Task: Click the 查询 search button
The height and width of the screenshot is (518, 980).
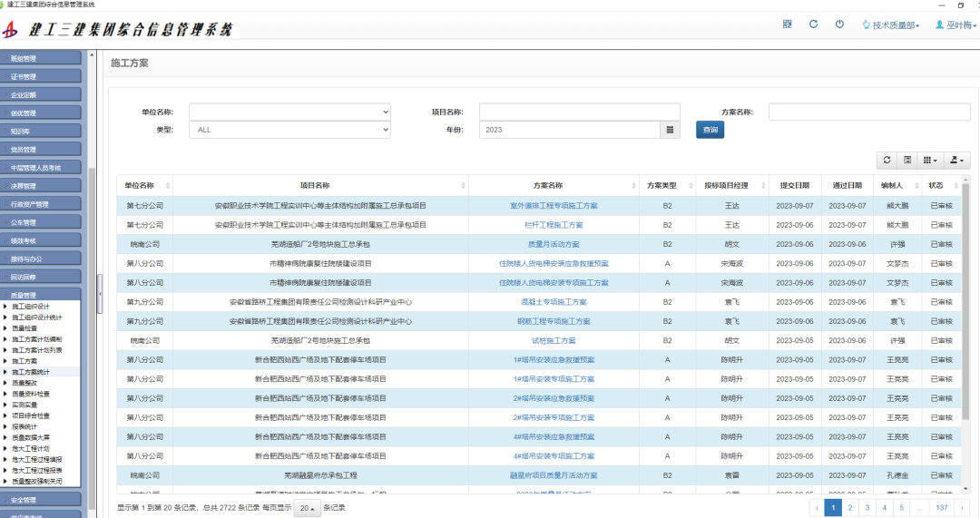Action: [x=710, y=130]
